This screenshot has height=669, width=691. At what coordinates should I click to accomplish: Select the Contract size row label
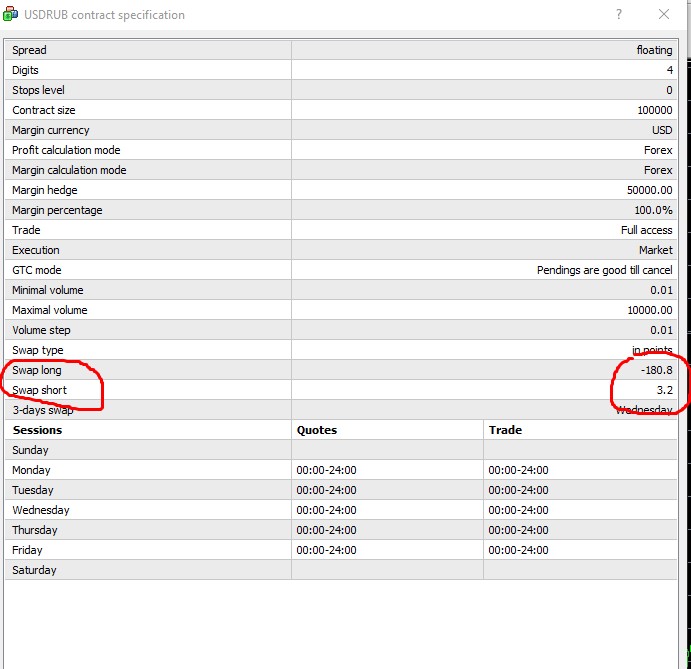(x=43, y=110)
